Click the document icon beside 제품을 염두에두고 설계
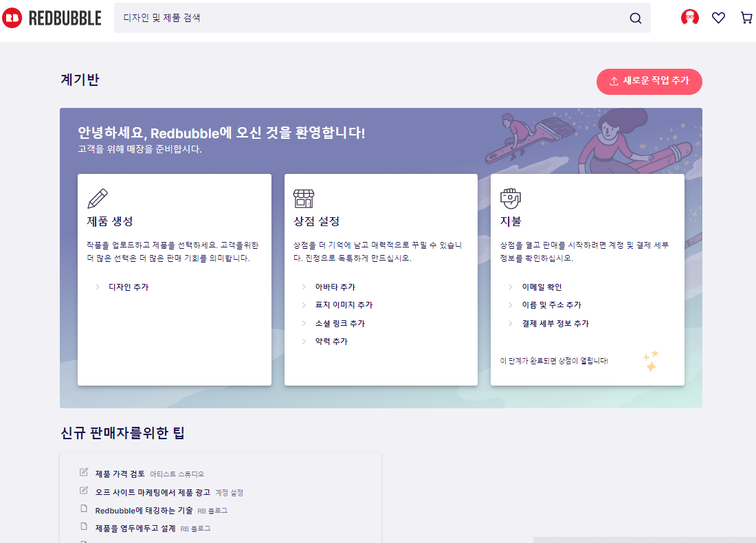Image resolution: width=756 pixels, height=543 pixels. click(84, 526)
